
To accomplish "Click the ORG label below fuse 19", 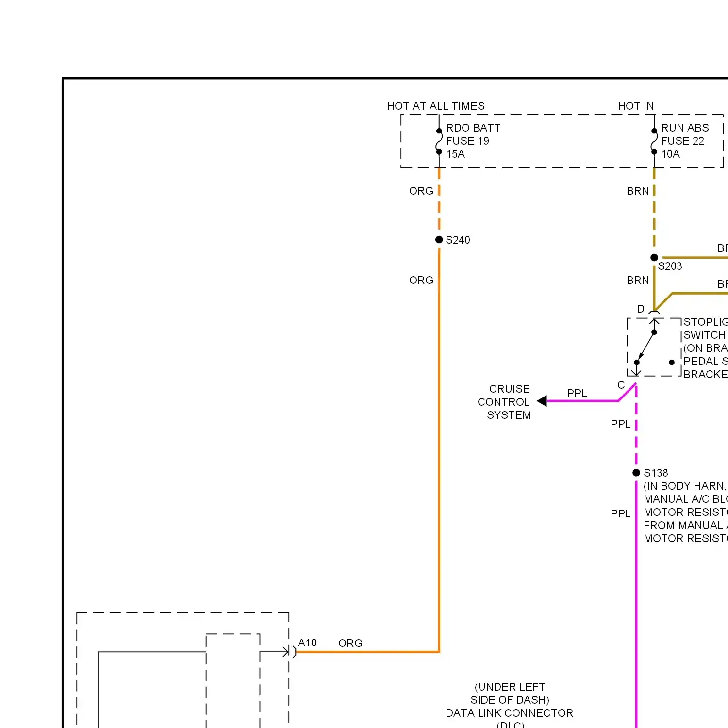I will point(421,191).
